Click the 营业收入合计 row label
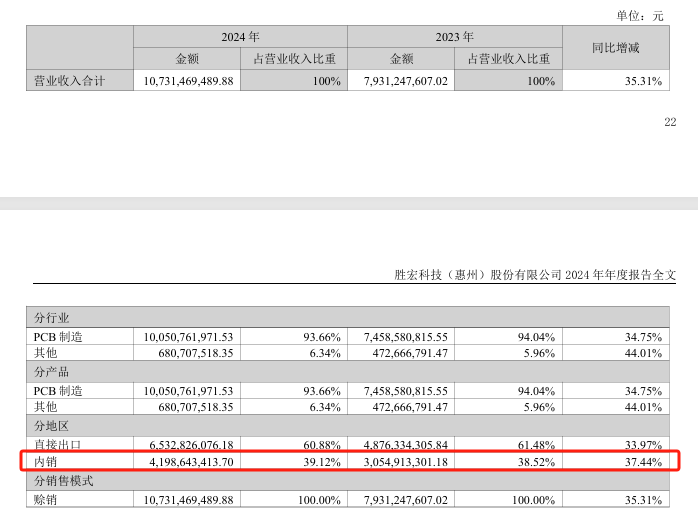Image resolution: width=698 pixels, height=523 pixels. click(69, 81)
